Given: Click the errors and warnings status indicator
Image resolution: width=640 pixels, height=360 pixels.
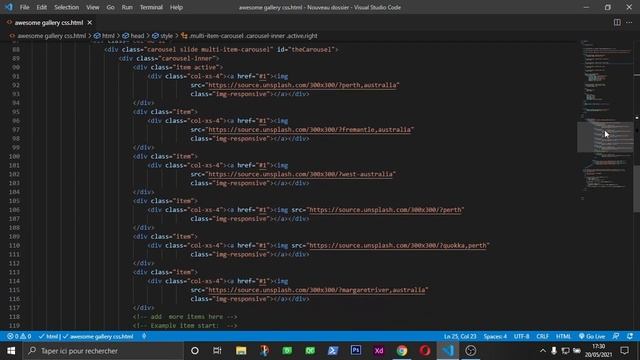Looking at the screenshot, I should [x=19, y=336].
